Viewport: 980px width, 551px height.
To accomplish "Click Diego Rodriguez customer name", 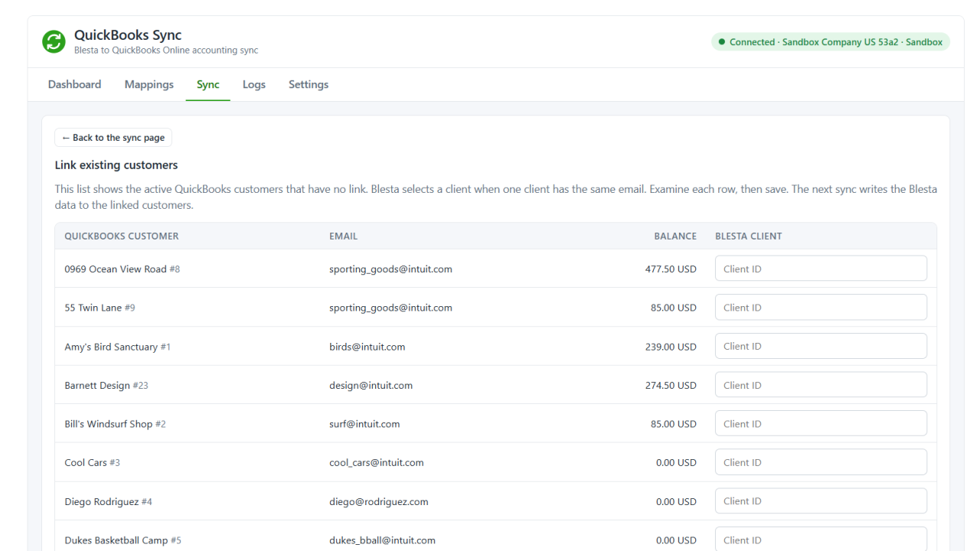I will [102, 501].
